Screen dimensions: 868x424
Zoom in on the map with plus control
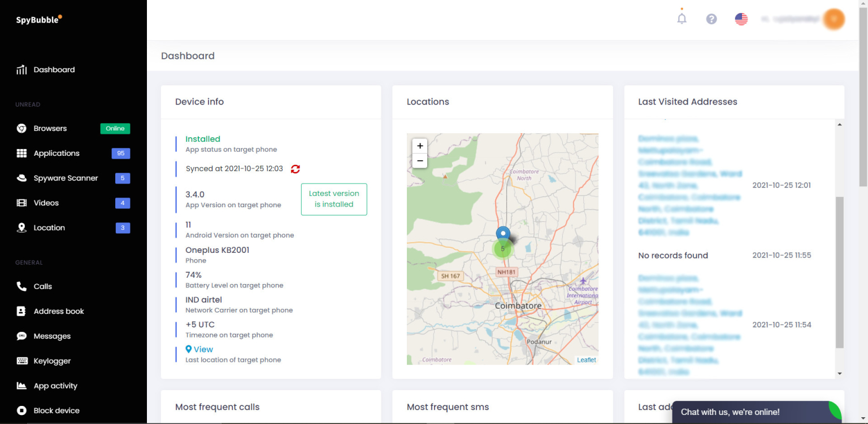(x=420, y=146)
